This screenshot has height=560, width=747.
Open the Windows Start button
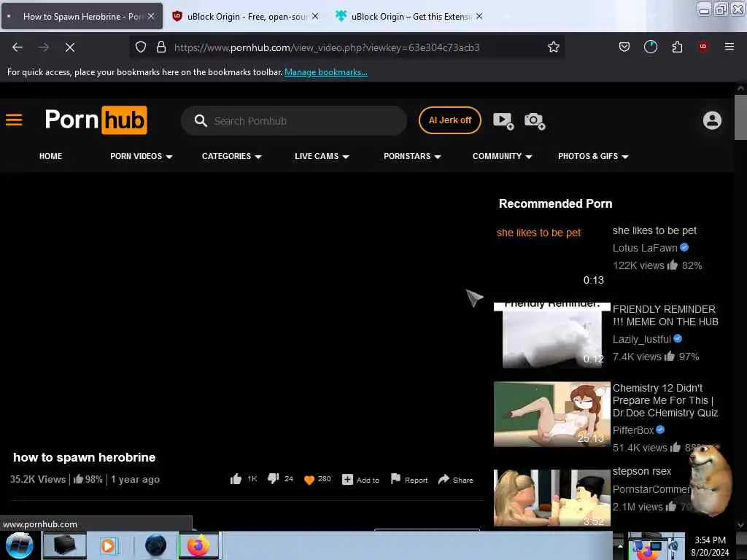pos(19,545)
